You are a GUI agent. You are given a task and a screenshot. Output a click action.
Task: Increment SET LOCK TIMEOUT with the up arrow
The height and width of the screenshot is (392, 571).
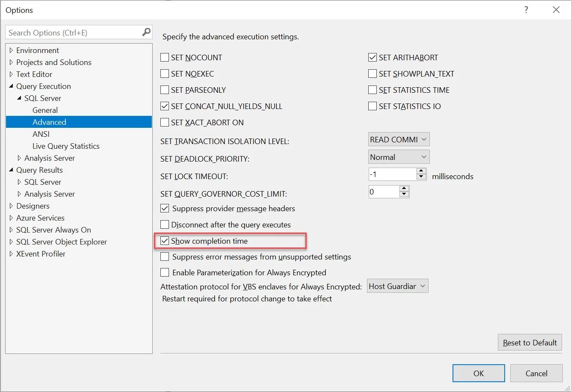pyautogui.click(x=421, y=171)
